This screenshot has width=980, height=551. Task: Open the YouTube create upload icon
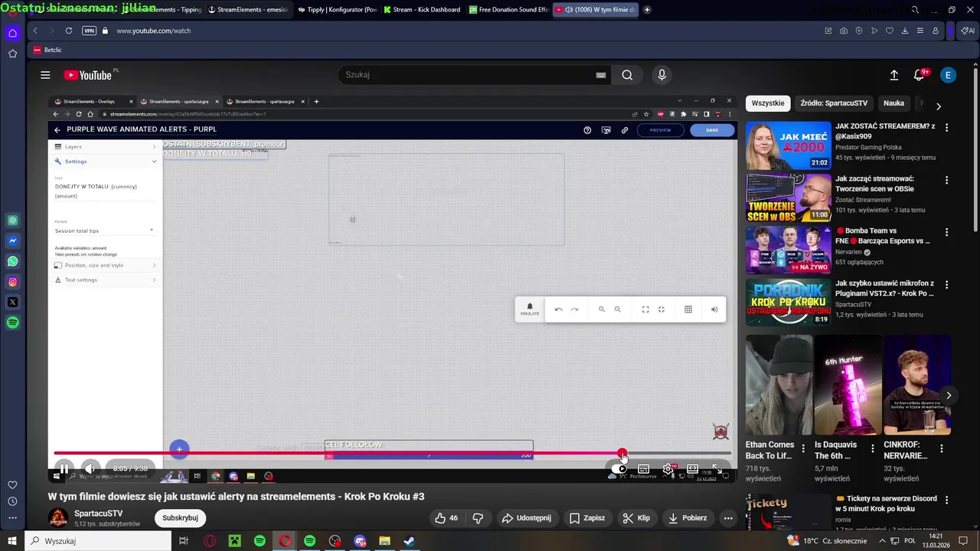click(x=894, y=75)
